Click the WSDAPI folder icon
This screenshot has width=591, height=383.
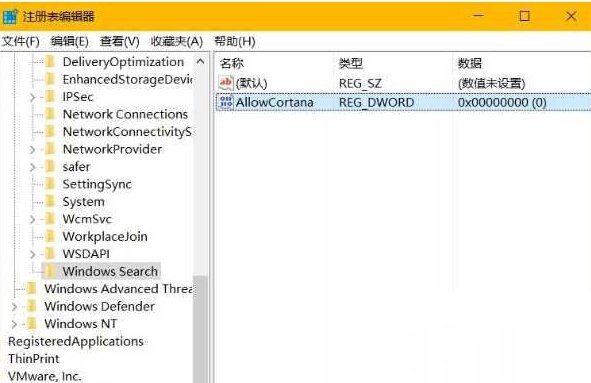pos(50,254)
